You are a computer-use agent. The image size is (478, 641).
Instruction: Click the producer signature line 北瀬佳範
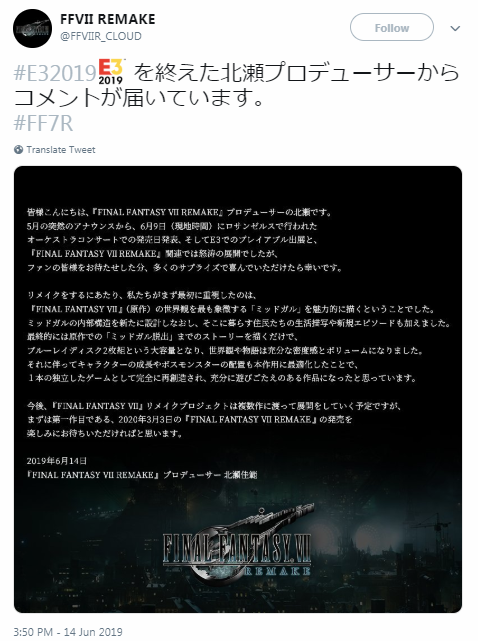(x=142, y=475)
